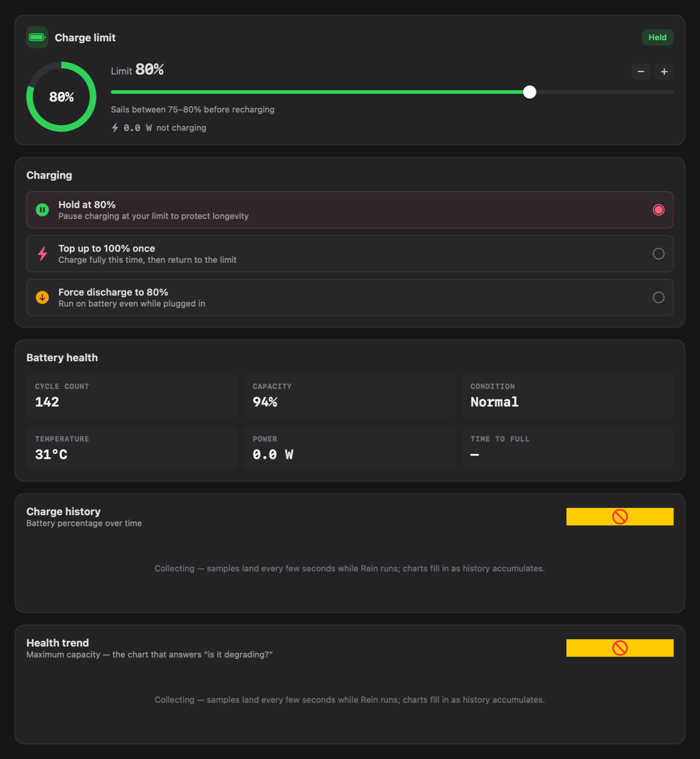This screenshot has width=700, height=759.
Task: Click the Condition Normal tile
Action: point(568,396)
